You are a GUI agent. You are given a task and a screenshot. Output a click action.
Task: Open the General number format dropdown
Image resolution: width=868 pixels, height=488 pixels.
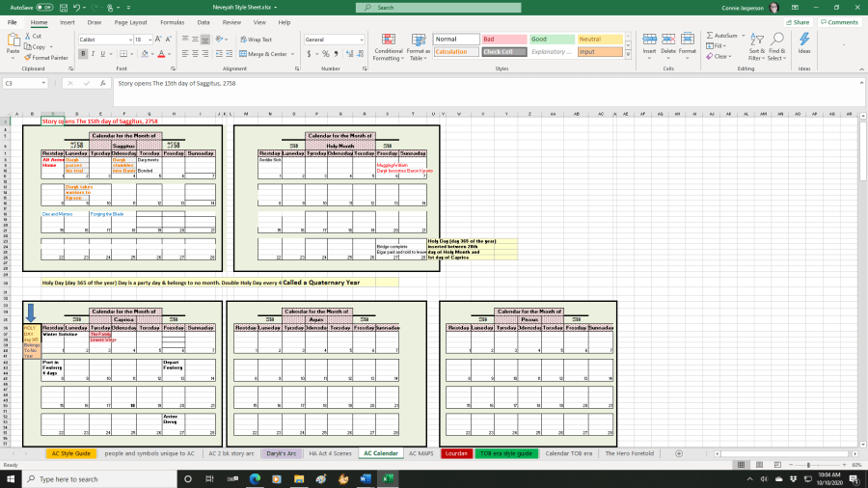coord(362,40)
